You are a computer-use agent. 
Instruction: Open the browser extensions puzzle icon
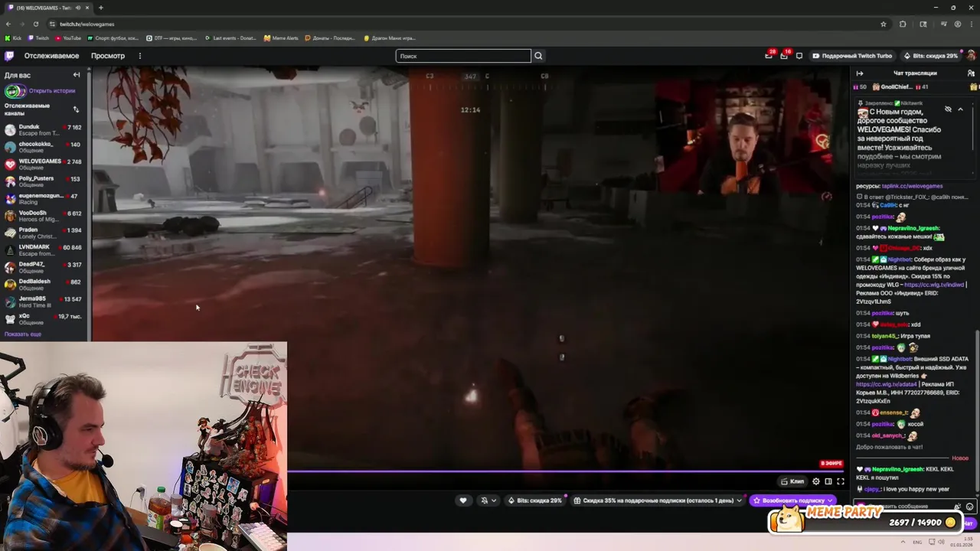903,24
